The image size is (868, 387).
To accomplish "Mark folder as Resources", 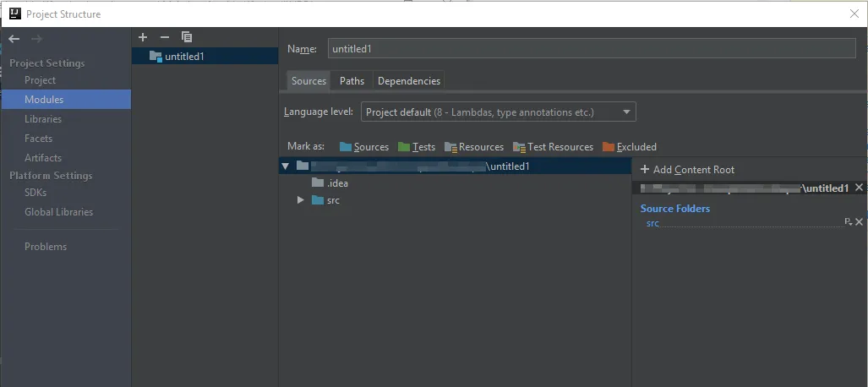I will (474, 147).
